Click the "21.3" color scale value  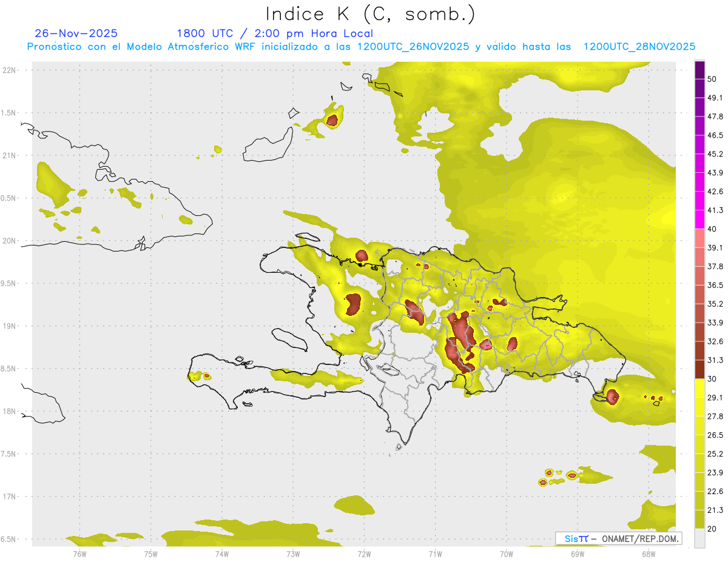pyautogui.click(x=715, y=510)
